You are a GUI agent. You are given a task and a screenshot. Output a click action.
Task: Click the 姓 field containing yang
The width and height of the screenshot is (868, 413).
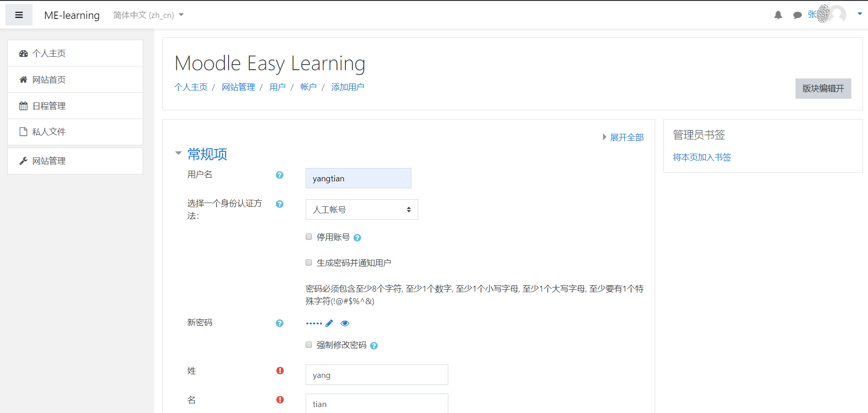(377, 375)
